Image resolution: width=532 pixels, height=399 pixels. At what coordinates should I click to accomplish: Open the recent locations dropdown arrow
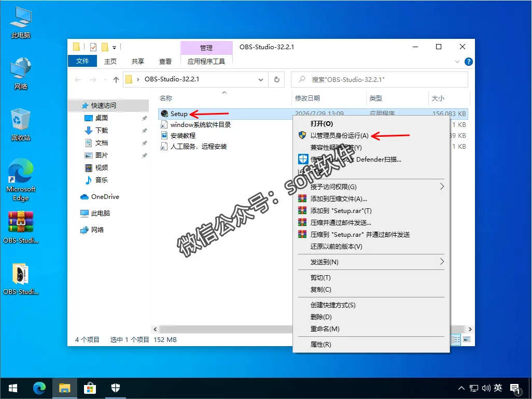point(105,80)
